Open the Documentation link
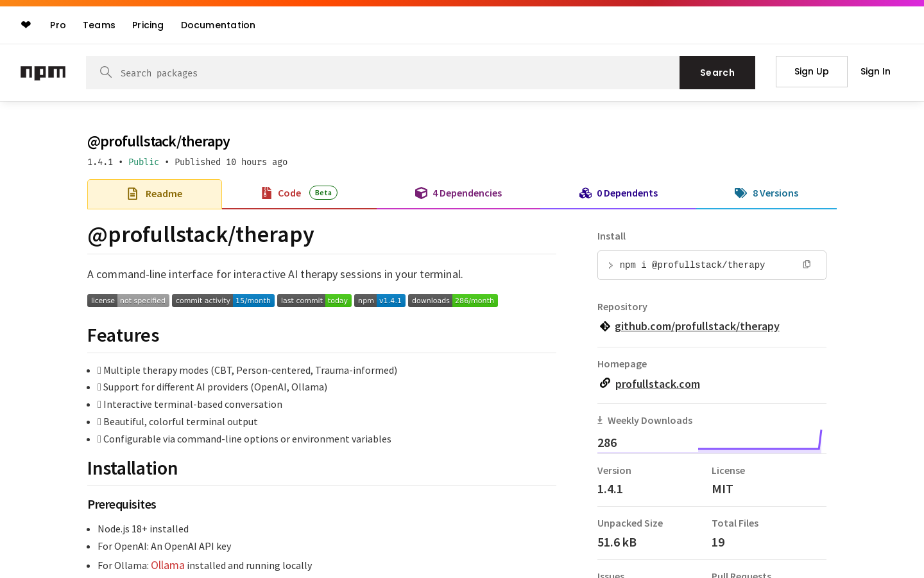Viewport: 924px width, 578px height. click(x=218, y=25)
